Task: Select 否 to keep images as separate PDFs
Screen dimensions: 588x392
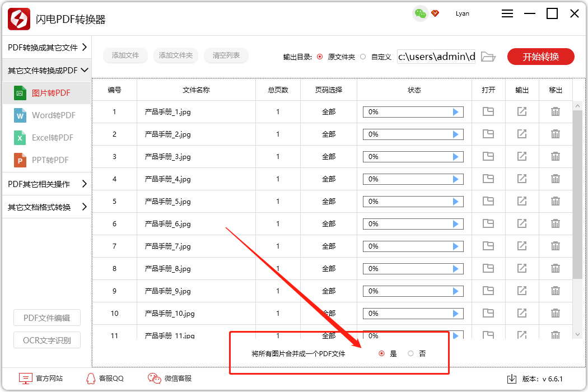Action: 411,353
